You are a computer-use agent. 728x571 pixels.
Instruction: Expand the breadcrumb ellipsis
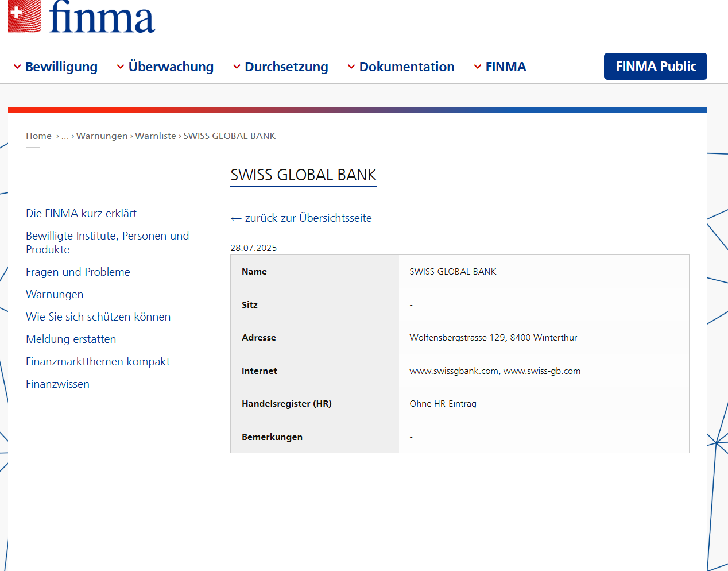65,137
